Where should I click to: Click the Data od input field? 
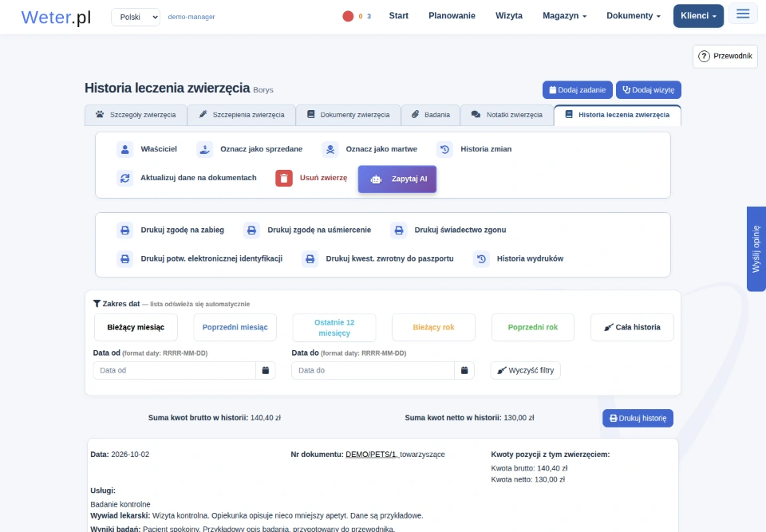click(175, 370)
